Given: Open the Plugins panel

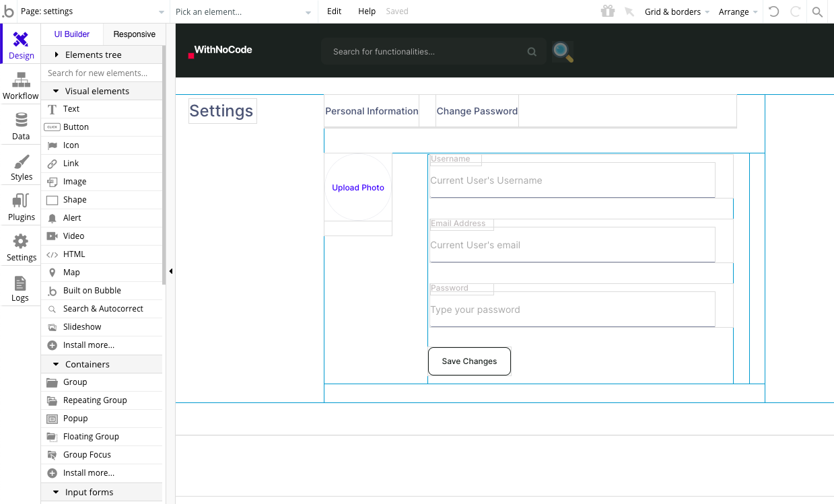Looking at the screenshot, I should coord(20,207).
